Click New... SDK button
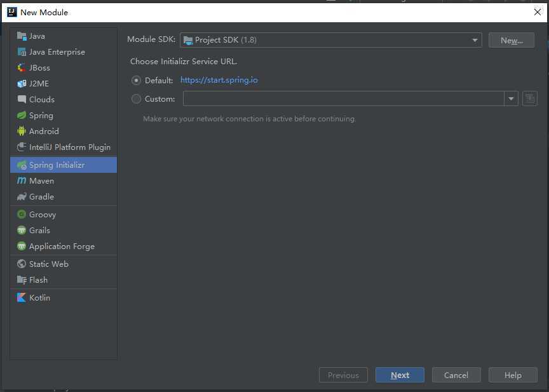549x392 pixels. pyautogui.click(x=512, y=40)
